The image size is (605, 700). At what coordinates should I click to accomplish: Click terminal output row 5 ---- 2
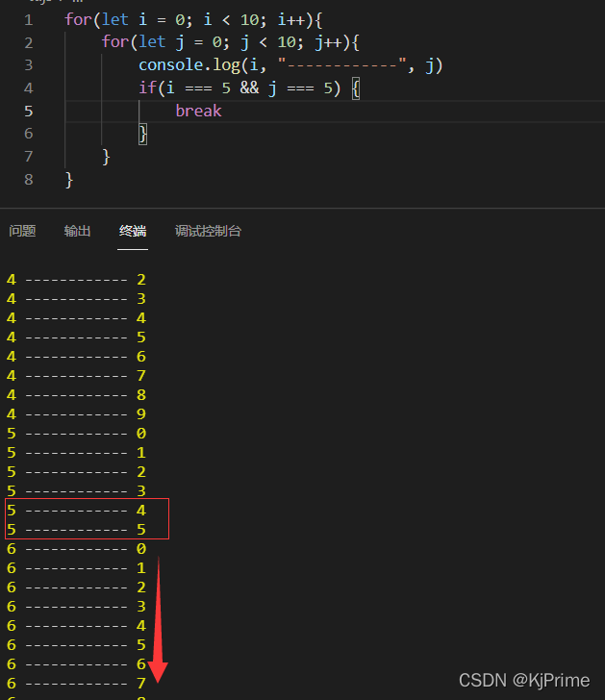(x=76, y=472)
